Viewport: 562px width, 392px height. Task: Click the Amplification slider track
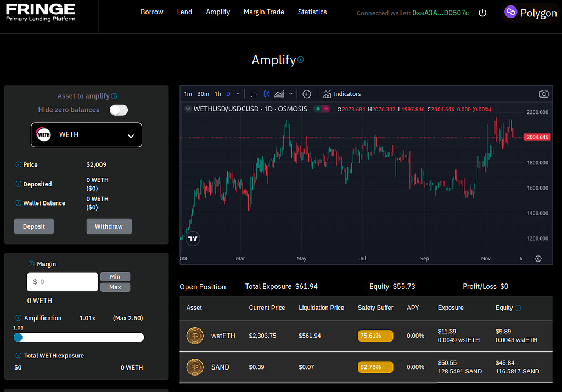(79, 337)
